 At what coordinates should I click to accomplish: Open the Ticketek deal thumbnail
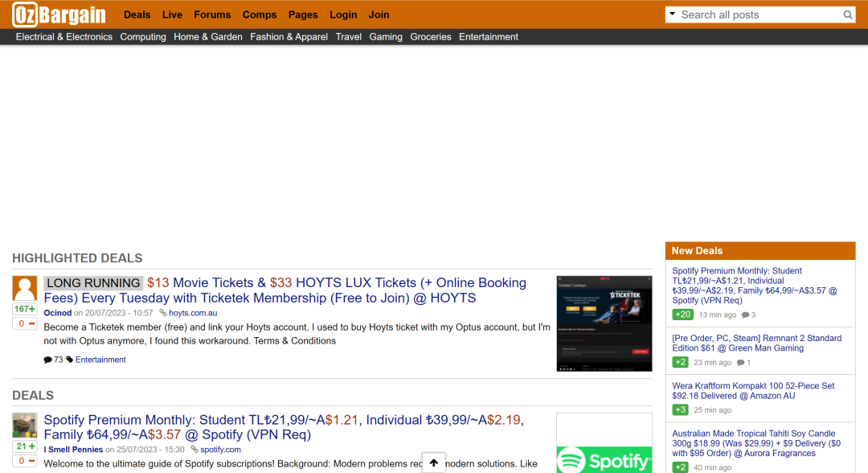click(604, 323)
